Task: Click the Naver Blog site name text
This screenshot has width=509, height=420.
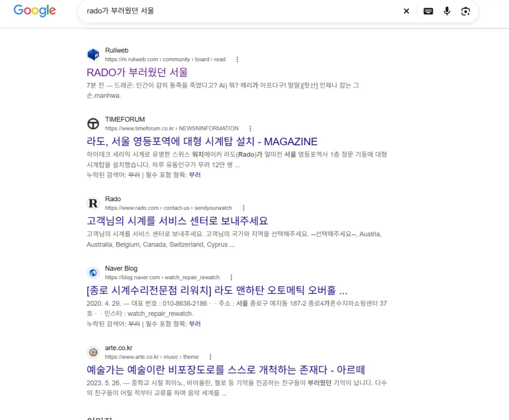Action: click(x=122, y=269)
